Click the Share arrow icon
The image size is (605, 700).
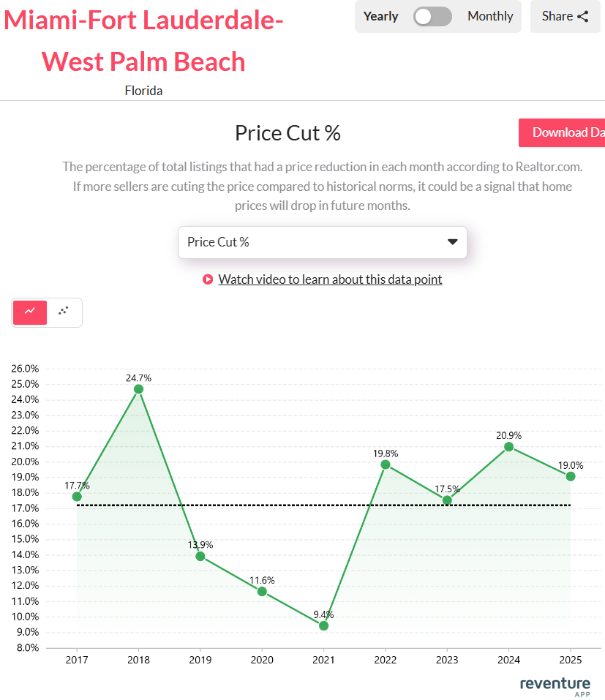(x=584, y=15)
